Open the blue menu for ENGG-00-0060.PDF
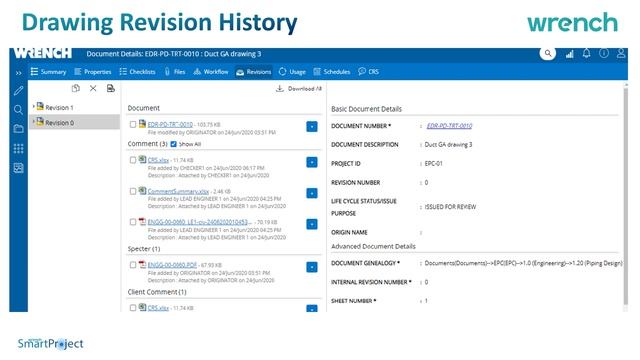640x360 pixels. [312, 267]
